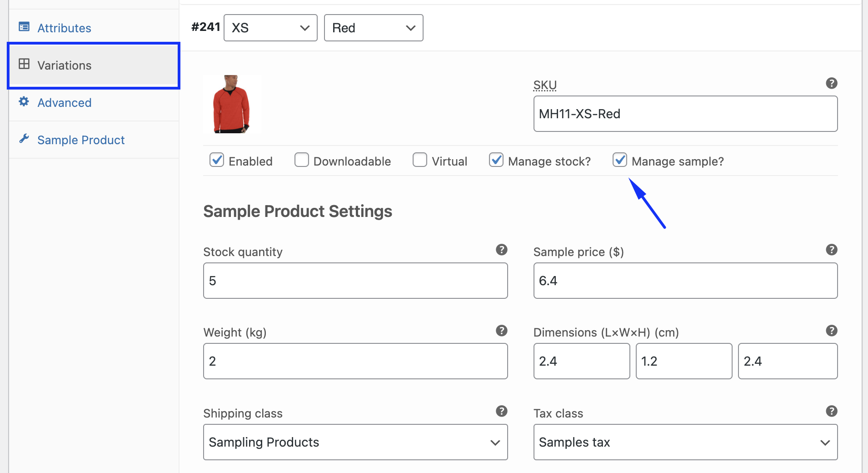Toggle the Manage sample? checkbox
This screenshot has width=868, height=473.
tap(620, 160)
